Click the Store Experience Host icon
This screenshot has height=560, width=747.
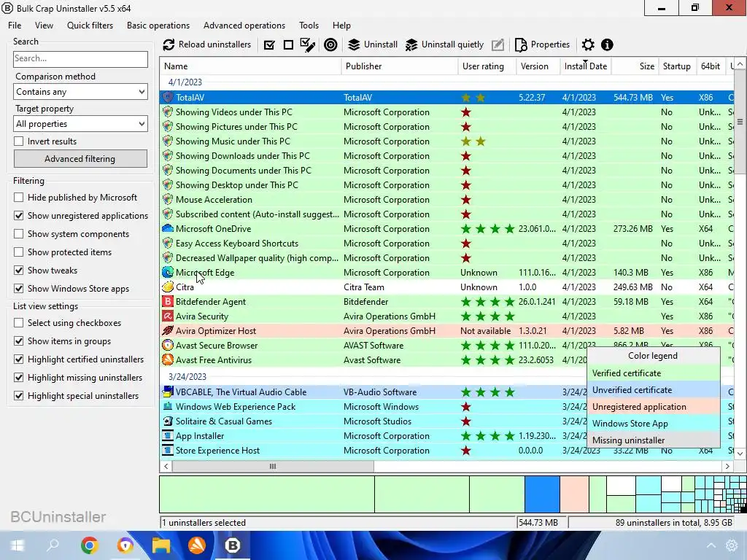(x=168, y=451)
